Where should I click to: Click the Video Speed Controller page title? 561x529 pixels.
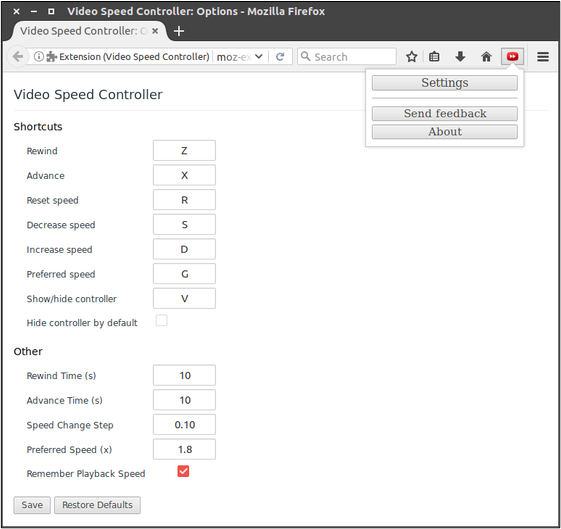(x=88, y=94)
